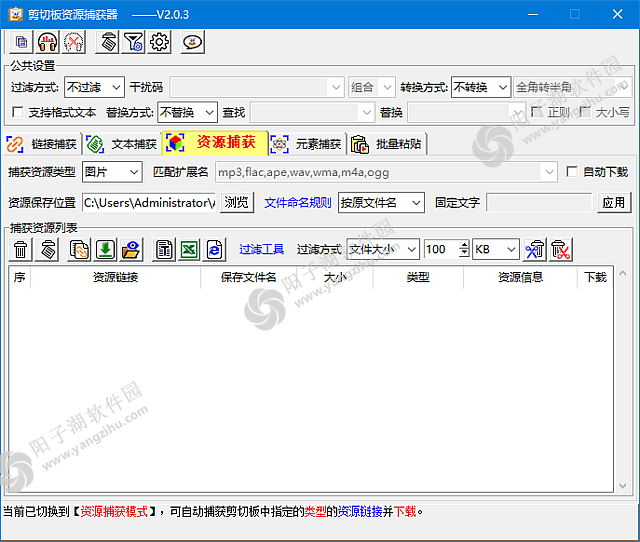The width and height of the screenshot is (640, 542).
Task: Click the trash can delete icon in resource list
Action: pyautogui.click(x=20, y=249)
